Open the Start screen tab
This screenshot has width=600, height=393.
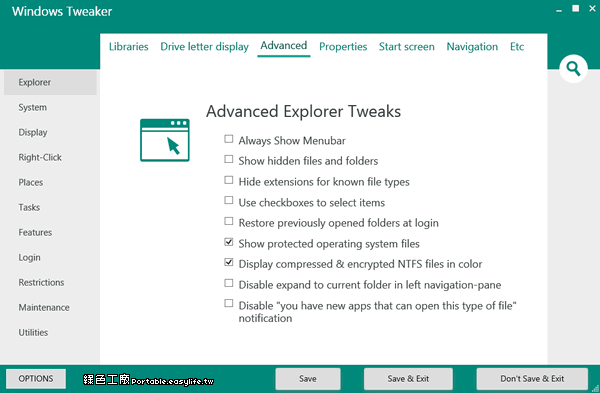point(406,47)
